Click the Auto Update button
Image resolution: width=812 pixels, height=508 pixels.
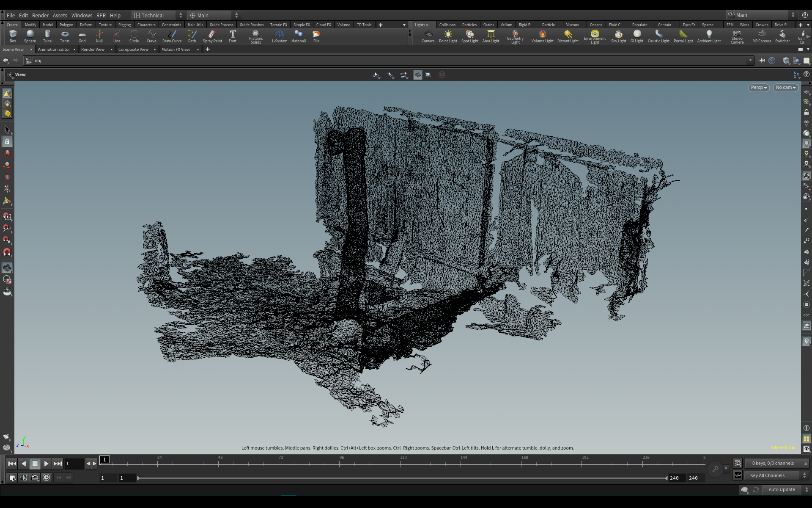point(781,489)
